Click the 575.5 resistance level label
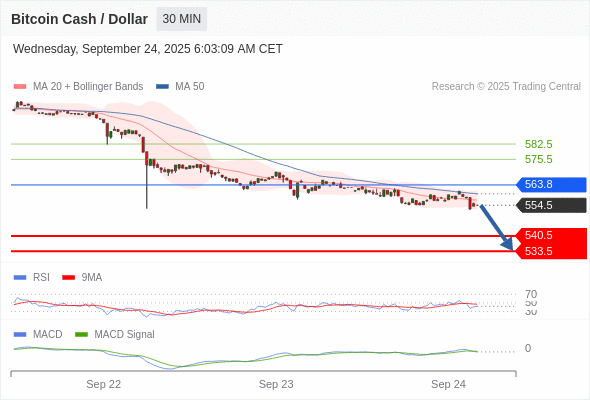 coord(539,159)
